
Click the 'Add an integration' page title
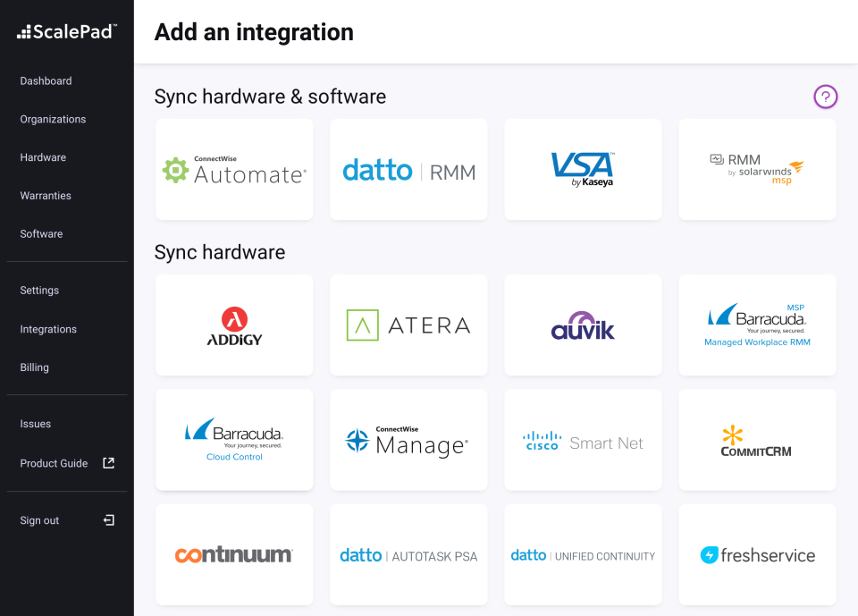point(254,32)
